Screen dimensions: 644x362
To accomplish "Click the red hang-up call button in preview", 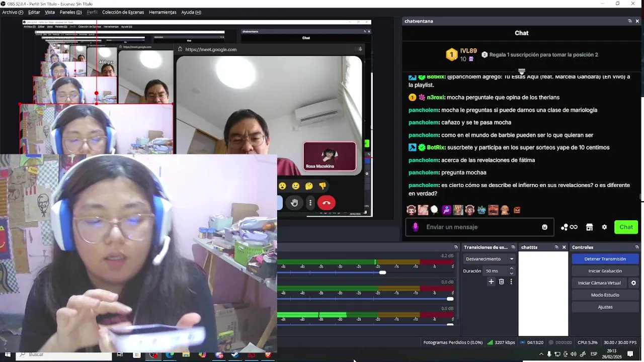I will [327, 203].
